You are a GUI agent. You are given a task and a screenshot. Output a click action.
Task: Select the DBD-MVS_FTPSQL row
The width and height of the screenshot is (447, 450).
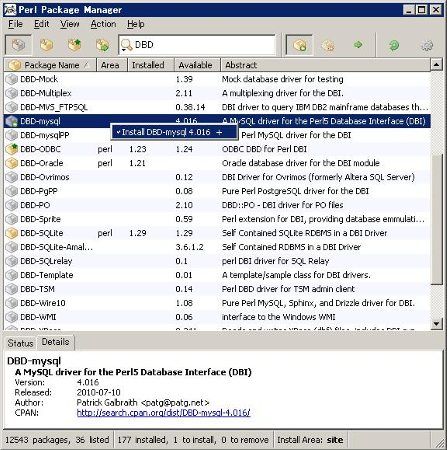(x=217, y=107)
